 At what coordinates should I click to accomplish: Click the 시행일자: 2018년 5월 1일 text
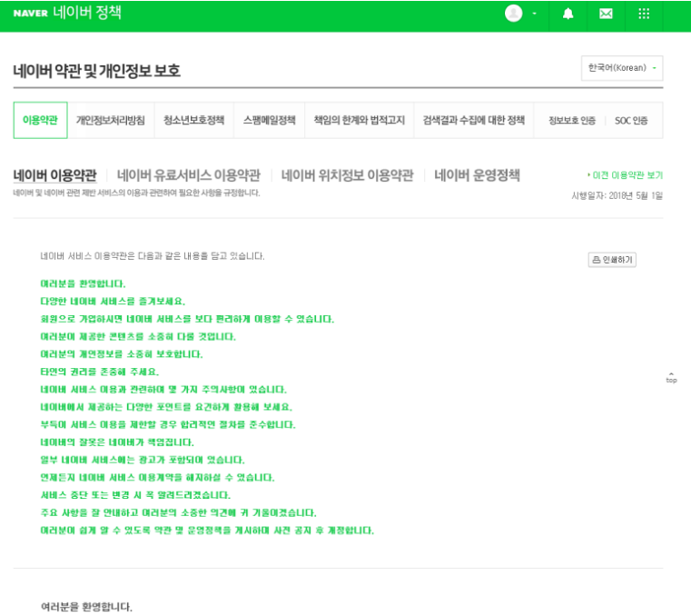coord(617,195)
